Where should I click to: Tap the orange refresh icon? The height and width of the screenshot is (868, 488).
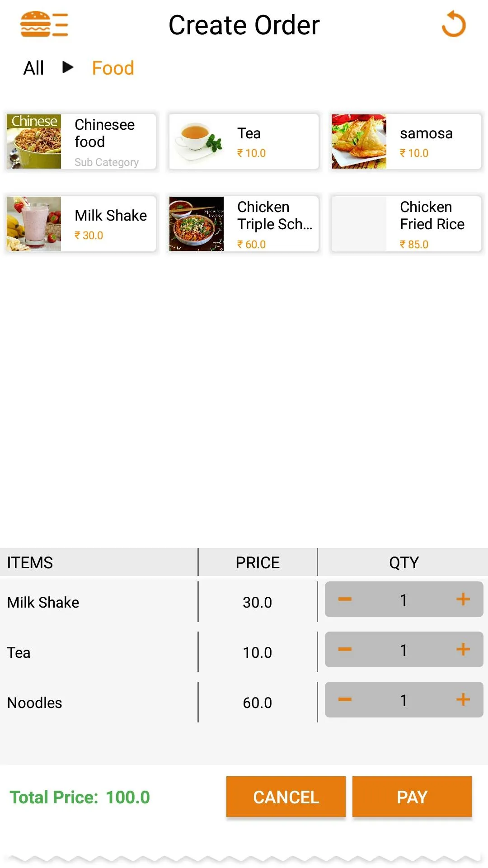coord(454,24)
